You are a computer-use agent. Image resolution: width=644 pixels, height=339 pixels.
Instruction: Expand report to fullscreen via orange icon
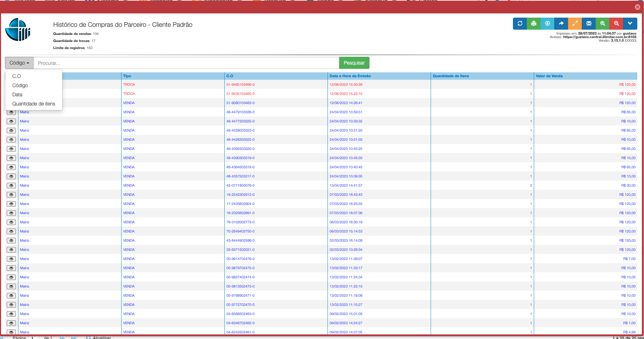(575, 24)
